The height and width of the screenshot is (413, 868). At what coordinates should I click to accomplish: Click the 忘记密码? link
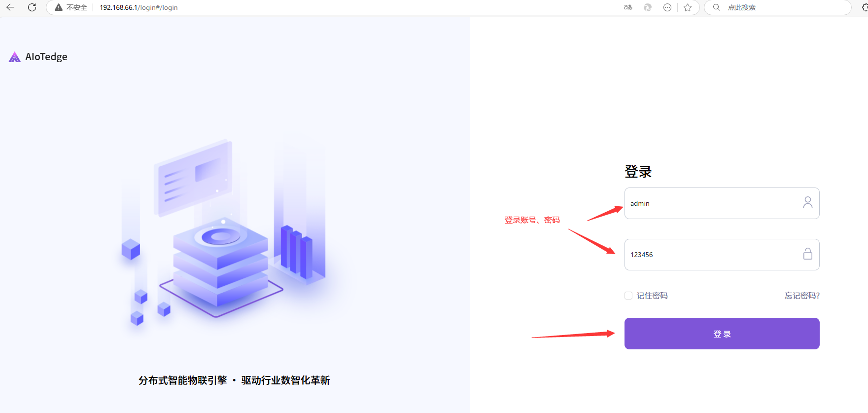[802, 296]
